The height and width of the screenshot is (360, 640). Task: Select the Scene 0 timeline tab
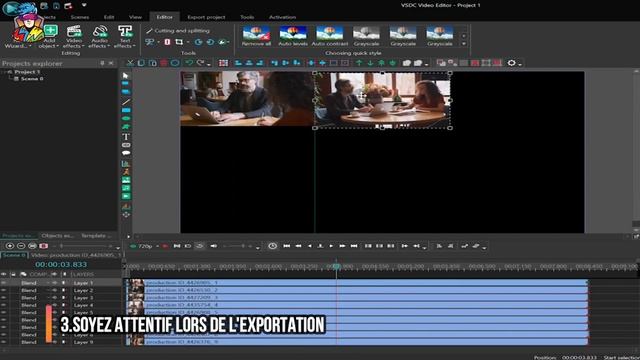(14, 255)
